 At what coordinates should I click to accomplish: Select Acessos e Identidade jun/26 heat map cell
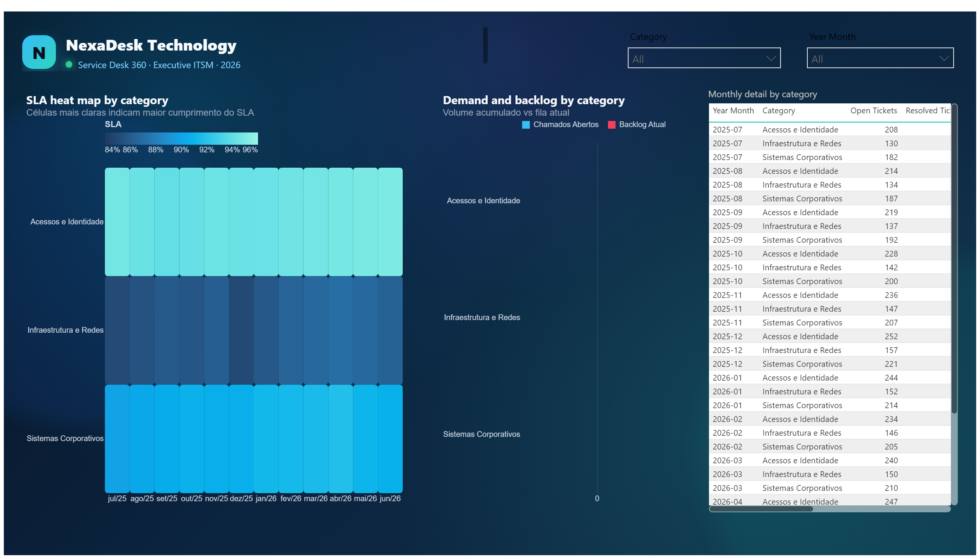[x=390, y=222]
